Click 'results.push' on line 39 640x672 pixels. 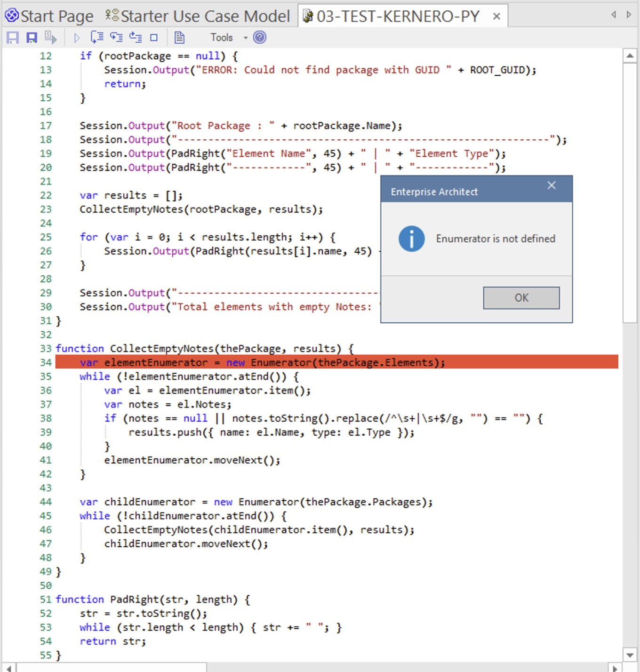tap(165, 432)
